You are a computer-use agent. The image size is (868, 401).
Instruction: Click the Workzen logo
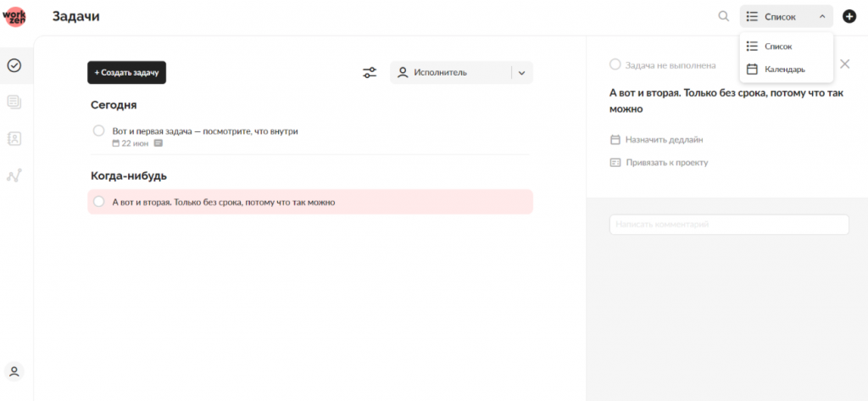(x=14, y=17)
